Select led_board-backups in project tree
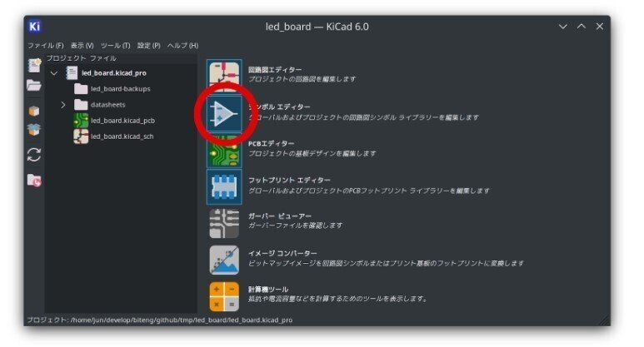Image resolution: width=644 pixels, height=347 pixels. pos(120,88)
